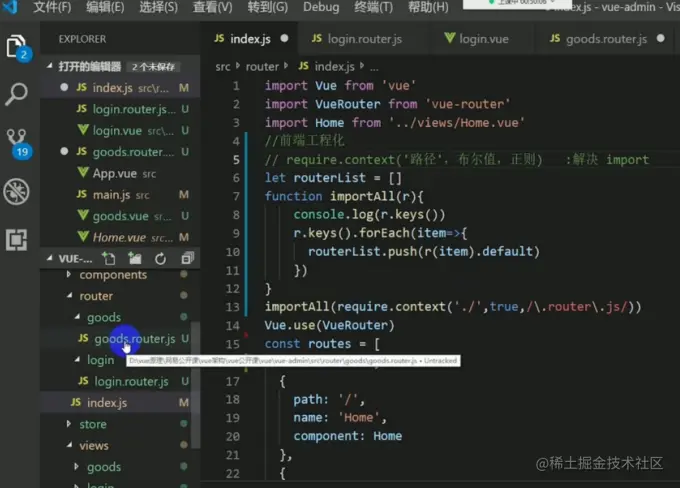Open the Search activity bar icon

[16, 94]
